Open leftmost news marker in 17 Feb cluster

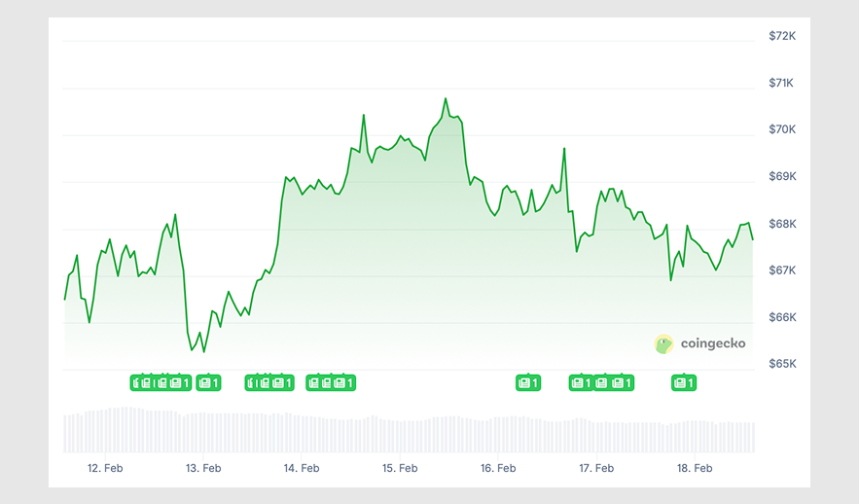coord(581,382)
